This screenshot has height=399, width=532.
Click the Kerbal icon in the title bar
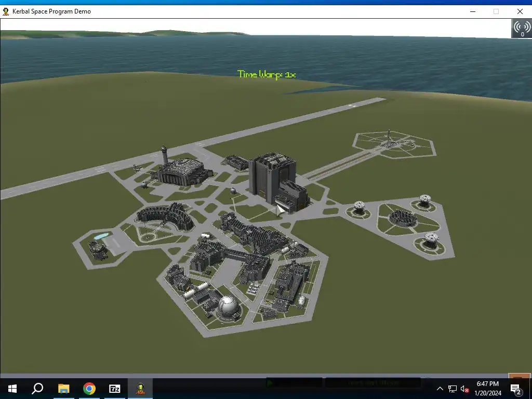[x=6, y=11]
